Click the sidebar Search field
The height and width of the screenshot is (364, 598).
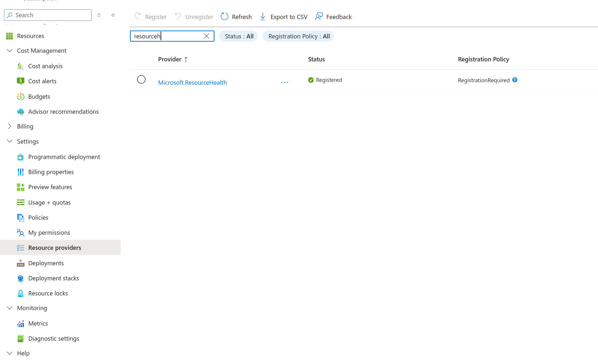point(48,15)
